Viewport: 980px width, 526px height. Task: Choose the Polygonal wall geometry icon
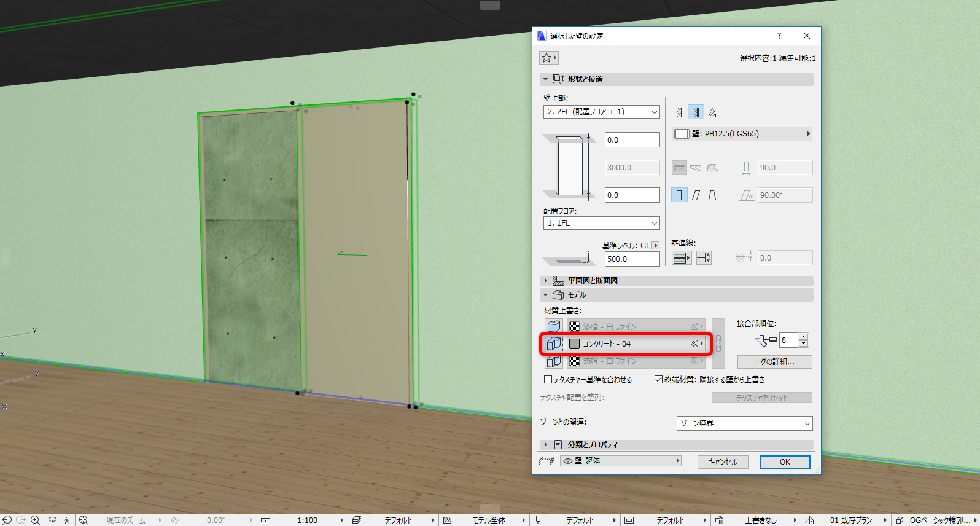click(712, 168)
